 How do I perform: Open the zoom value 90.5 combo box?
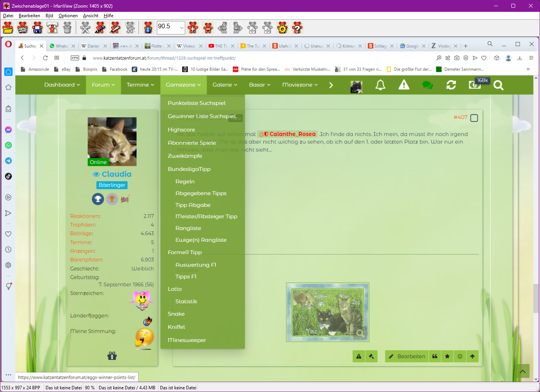[181, 28]
